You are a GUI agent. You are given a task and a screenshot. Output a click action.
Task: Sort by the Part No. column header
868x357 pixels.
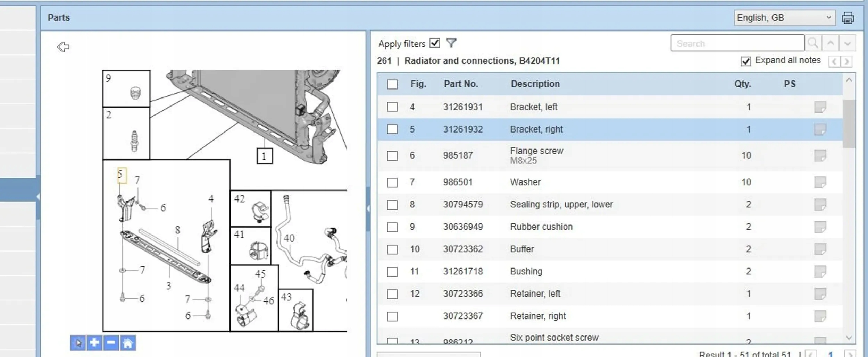pyautogui.click(x=461, y=84)
